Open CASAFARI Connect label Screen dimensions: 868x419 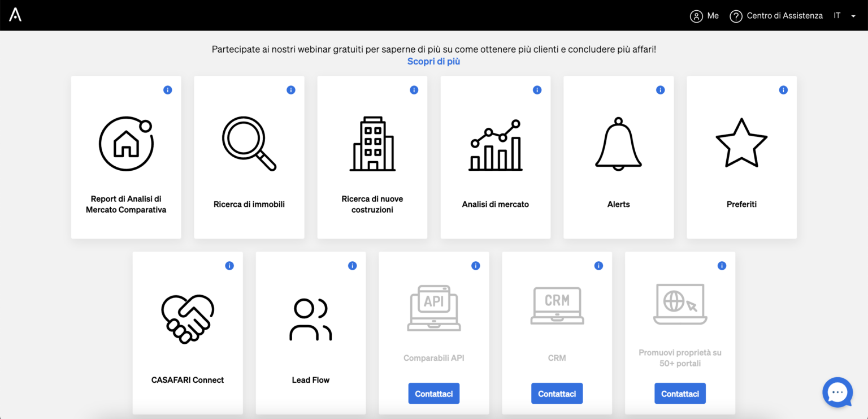(x=188, y=380)
